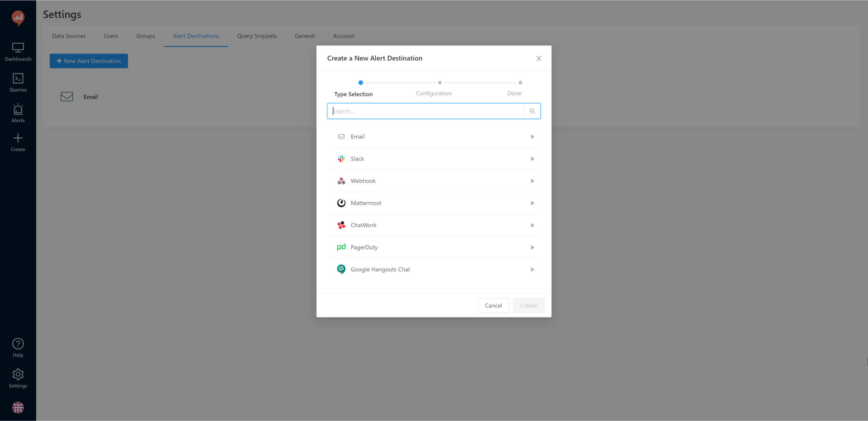Viewport: 868px width, 421px height.
Task: Switch to the Users tab
Action: pos(111,36)
